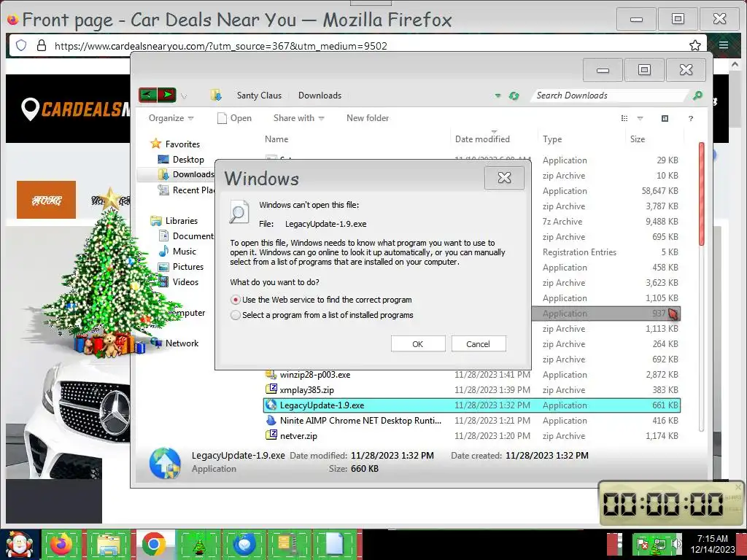
Task: Click the Downloads breadcrumb in address bar
Action: pos(320,96)
